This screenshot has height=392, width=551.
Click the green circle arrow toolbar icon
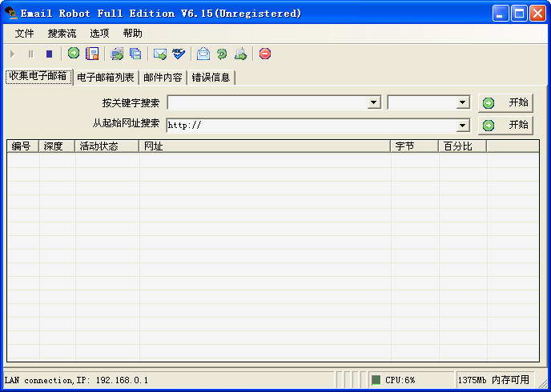tap(74, 54)
